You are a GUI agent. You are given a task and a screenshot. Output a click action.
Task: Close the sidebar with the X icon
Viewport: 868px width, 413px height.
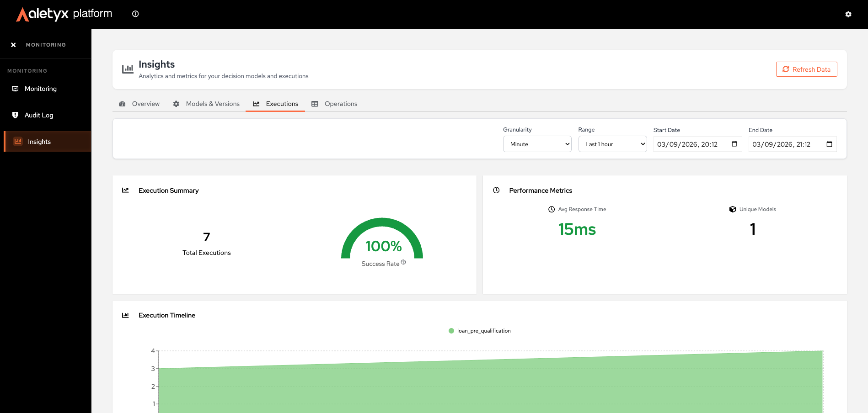13,45
